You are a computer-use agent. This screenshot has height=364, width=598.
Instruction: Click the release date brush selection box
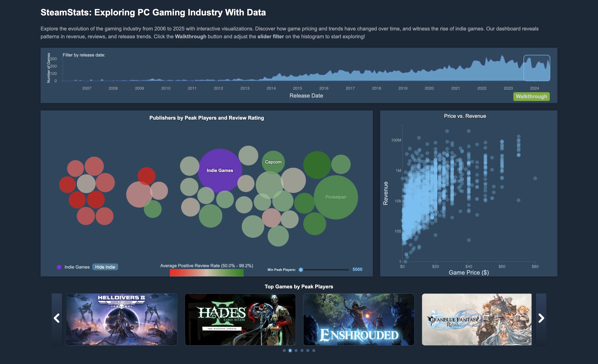[x=537, y=68]
